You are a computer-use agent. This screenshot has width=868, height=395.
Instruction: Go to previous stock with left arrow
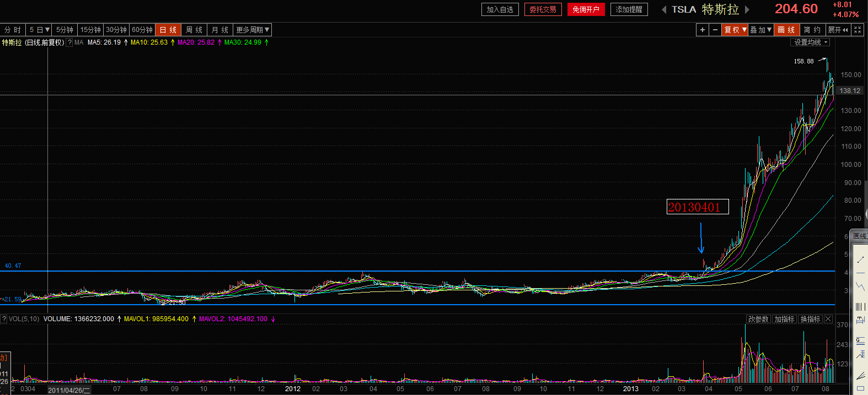pyautogui.click(x=664, y=9)
